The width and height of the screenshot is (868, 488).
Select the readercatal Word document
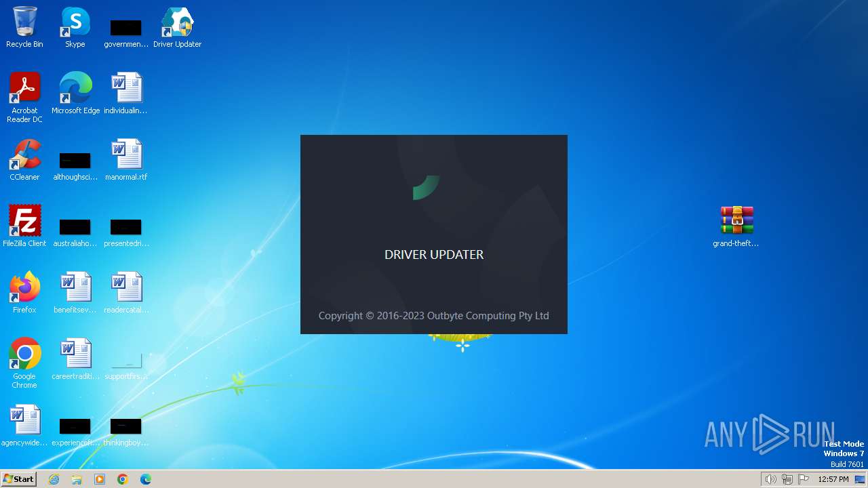[126, 293]
